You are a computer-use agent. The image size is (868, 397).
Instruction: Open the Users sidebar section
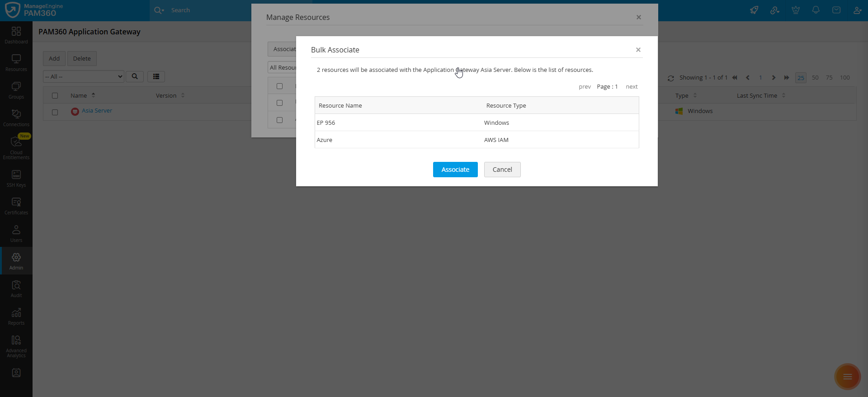16,234
